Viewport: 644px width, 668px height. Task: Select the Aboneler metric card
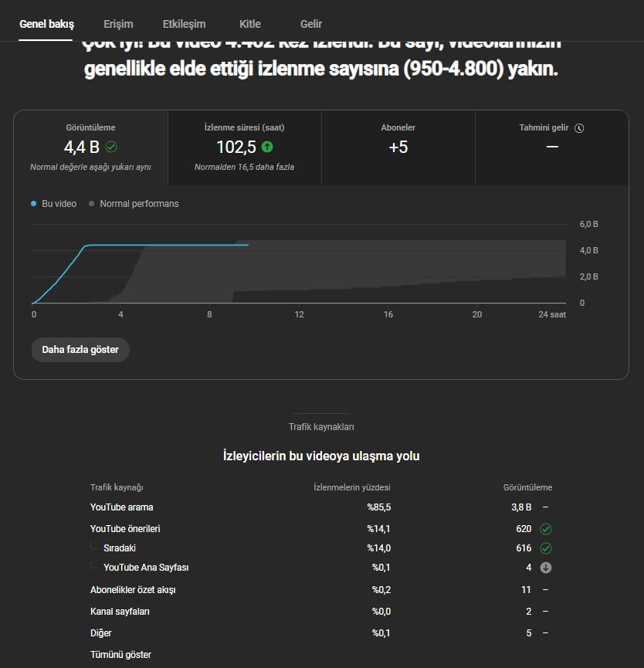click(398, 148)
